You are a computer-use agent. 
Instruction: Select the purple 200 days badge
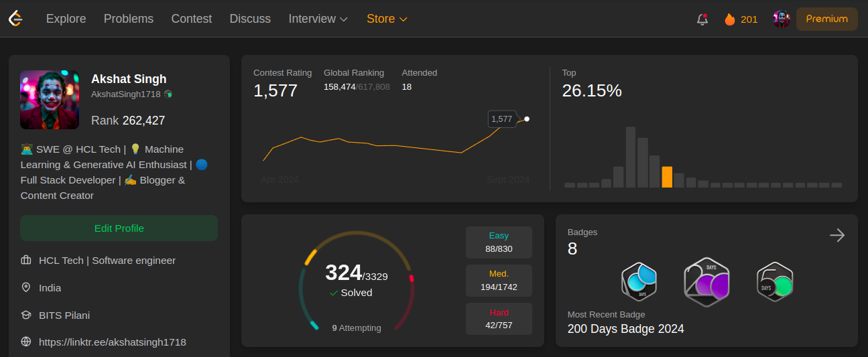[706, 282]
